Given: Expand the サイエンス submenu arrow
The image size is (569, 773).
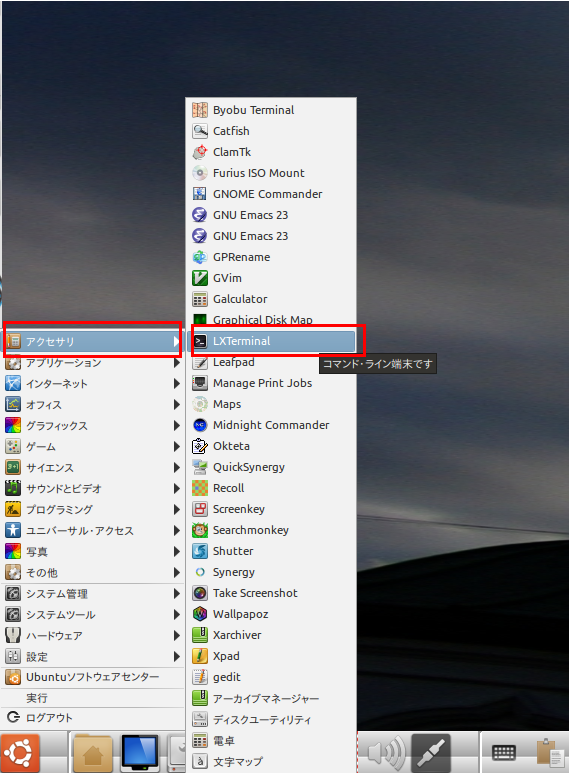Looking at the screenshot, I should pos(177,467).
